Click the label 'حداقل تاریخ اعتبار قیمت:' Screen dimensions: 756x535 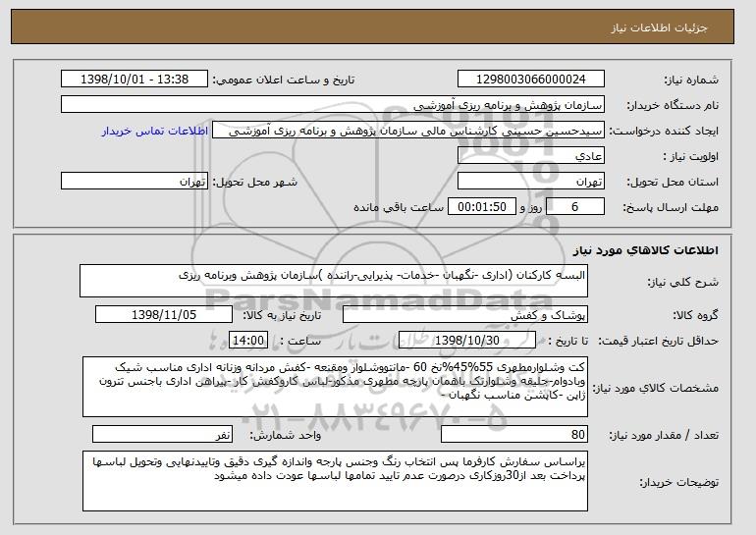pyautogui.click(x=658, y=341)
